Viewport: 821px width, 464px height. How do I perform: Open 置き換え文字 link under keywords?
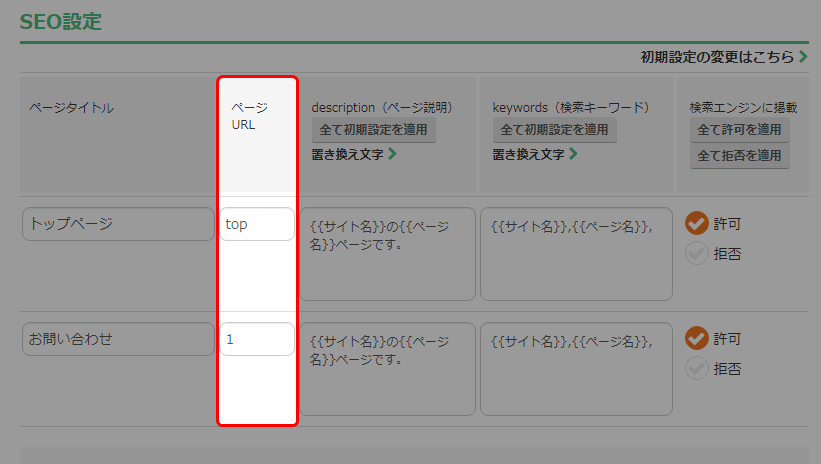pos(528,154)
